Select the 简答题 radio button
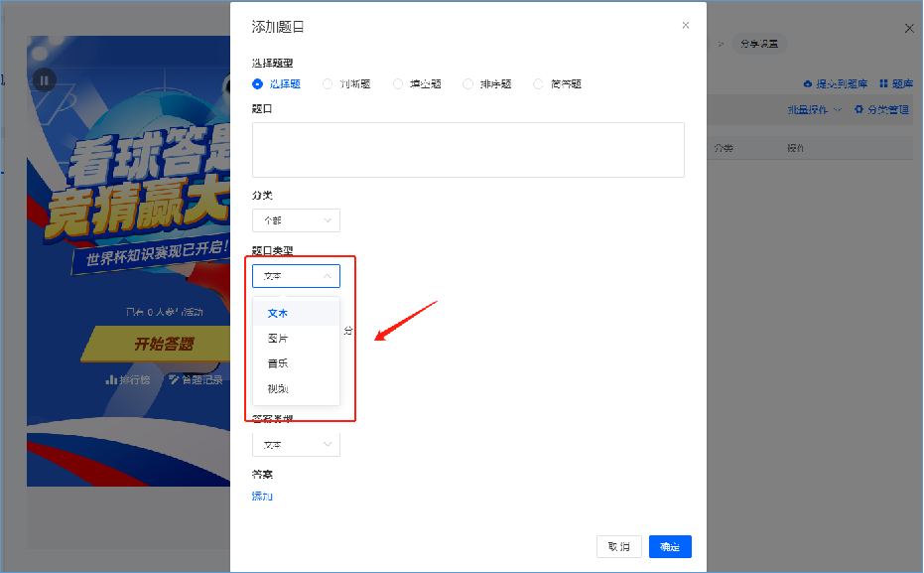This screenshot has height=573, width=924. pyautogui.click(x=538, y=84)
